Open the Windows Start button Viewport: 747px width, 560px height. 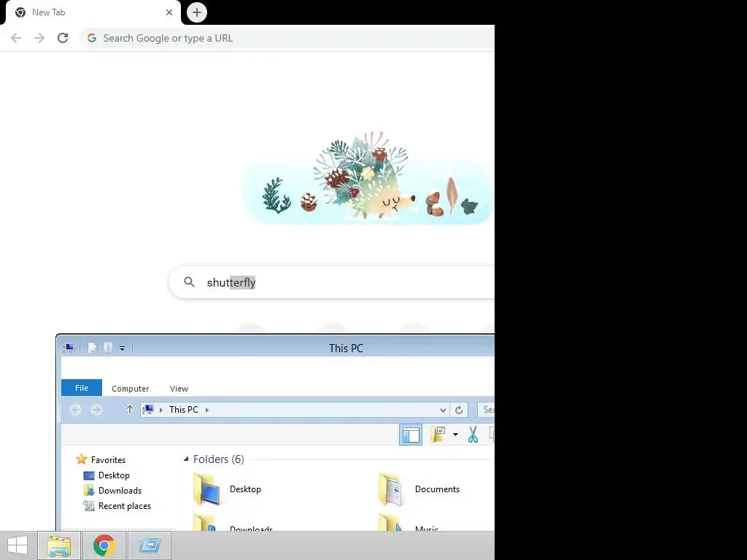click(18, 545)
